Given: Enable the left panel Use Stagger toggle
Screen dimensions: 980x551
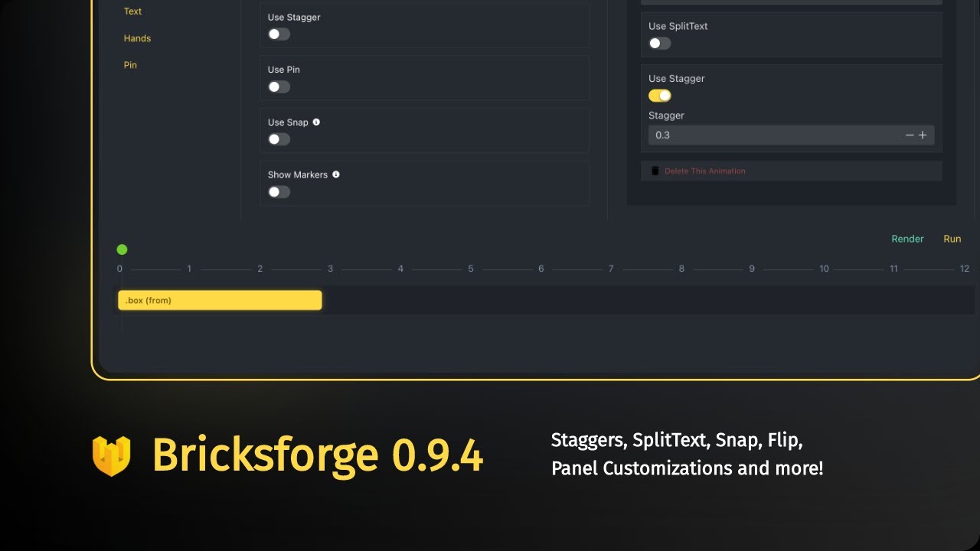Looking at the screenshot, I should click(279, 34).
